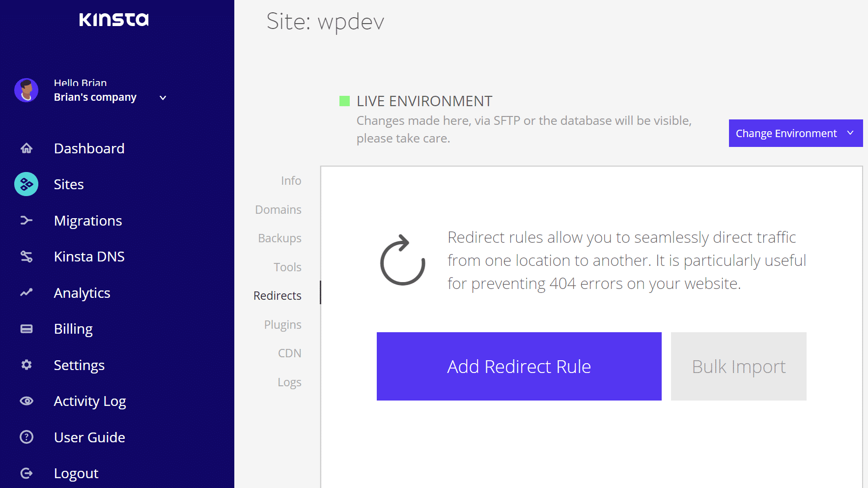
Task: Open the Backups tab
Action: tap(280, 238)
